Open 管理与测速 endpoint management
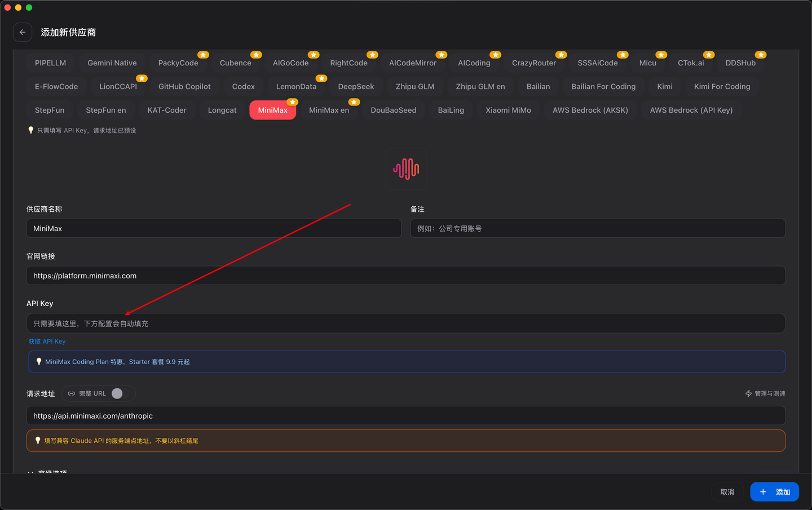Image resolution: width=812 pixels, height=510 pixels. click(x=765, y=393)
